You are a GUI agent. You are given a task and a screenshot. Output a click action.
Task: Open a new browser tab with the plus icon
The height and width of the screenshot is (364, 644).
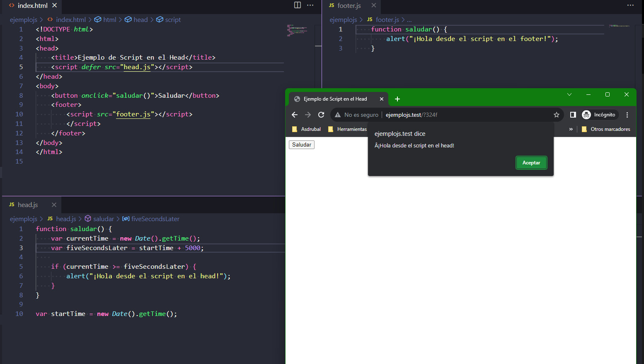[397, 99]
